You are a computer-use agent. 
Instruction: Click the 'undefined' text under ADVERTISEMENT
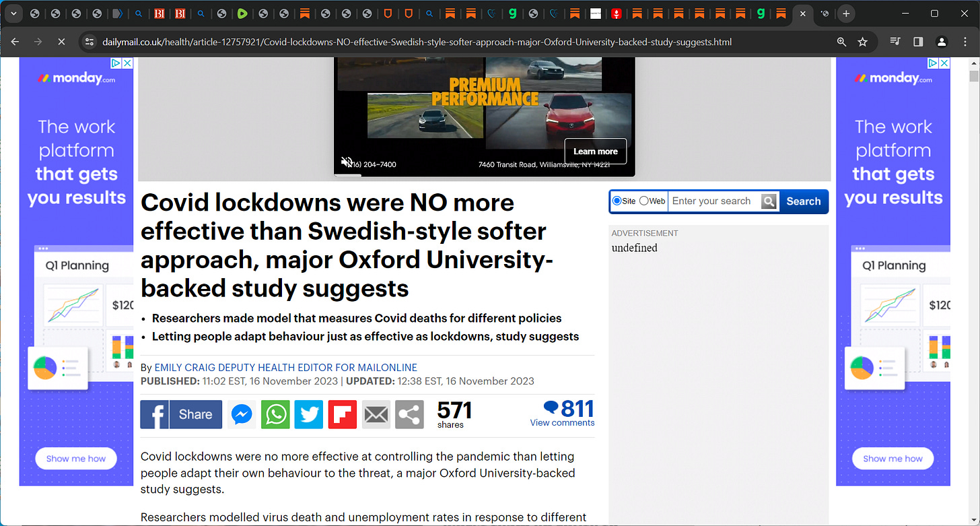point(635,248)
